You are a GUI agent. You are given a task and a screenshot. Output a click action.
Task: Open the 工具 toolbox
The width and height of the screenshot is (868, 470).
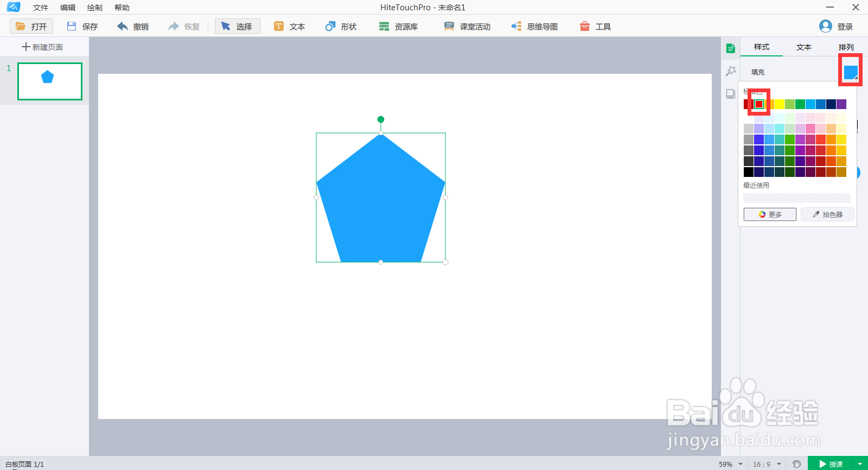click(595, 26)
